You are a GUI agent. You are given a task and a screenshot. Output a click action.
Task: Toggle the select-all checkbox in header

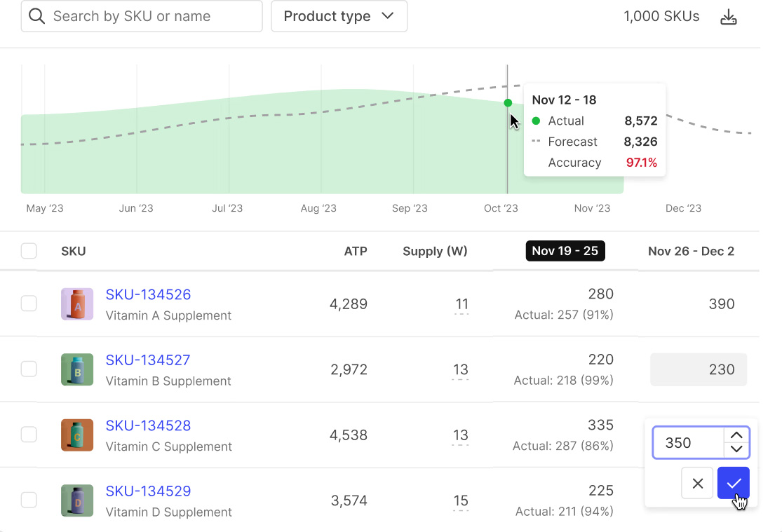pos(29,251)
